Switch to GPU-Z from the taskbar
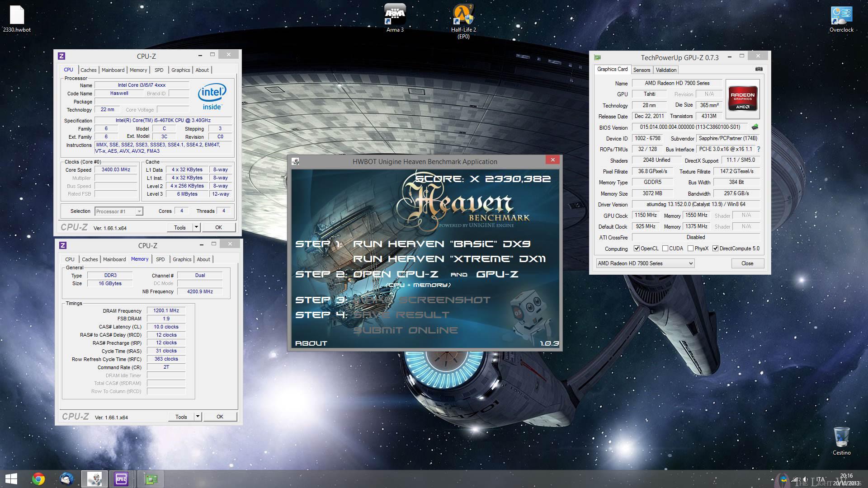Viewport: 868px width, 488px height. pyautogui.click(x=150, y=479)
